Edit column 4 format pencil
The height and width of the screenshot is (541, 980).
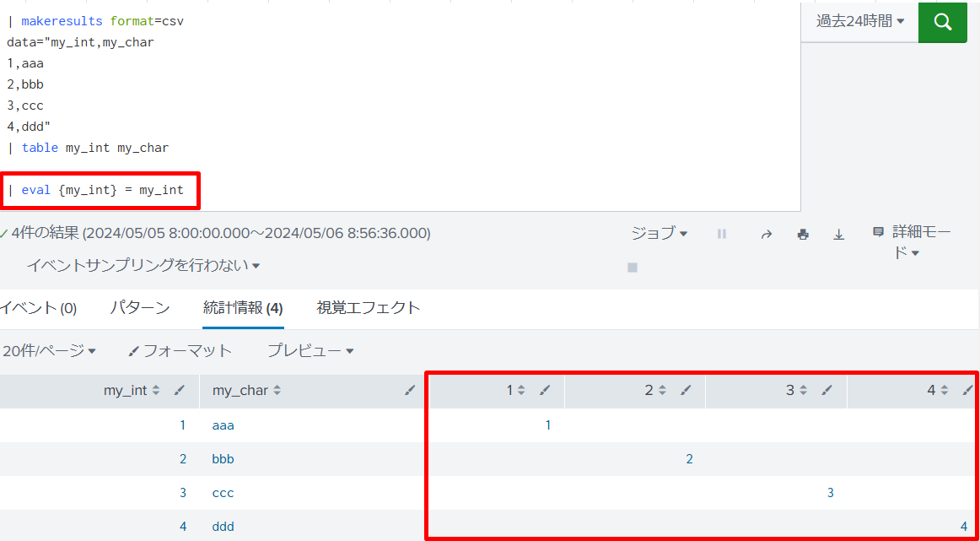967,390
